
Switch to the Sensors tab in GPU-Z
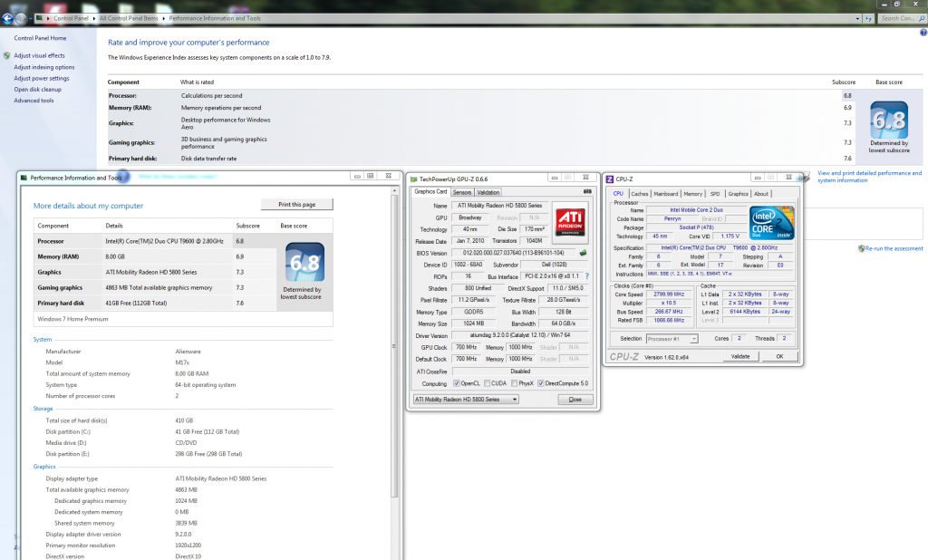pyautogui.click(x=462, y=192)
